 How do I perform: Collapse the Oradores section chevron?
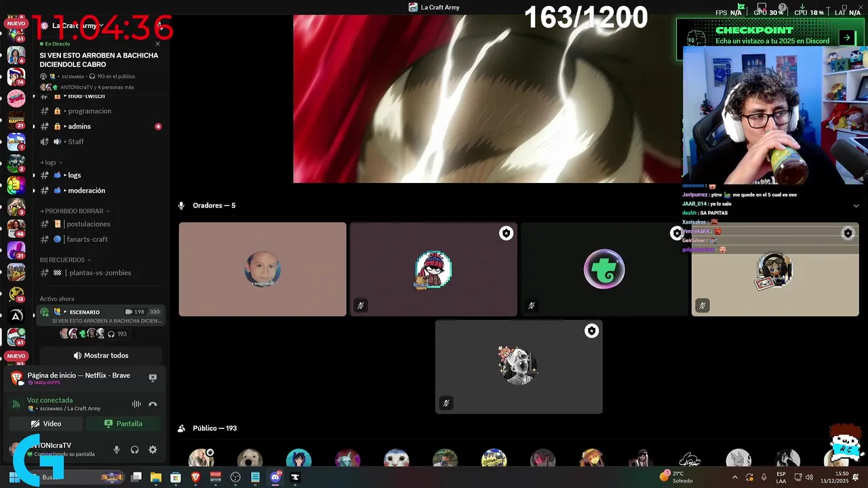click(x=856, y=205)
